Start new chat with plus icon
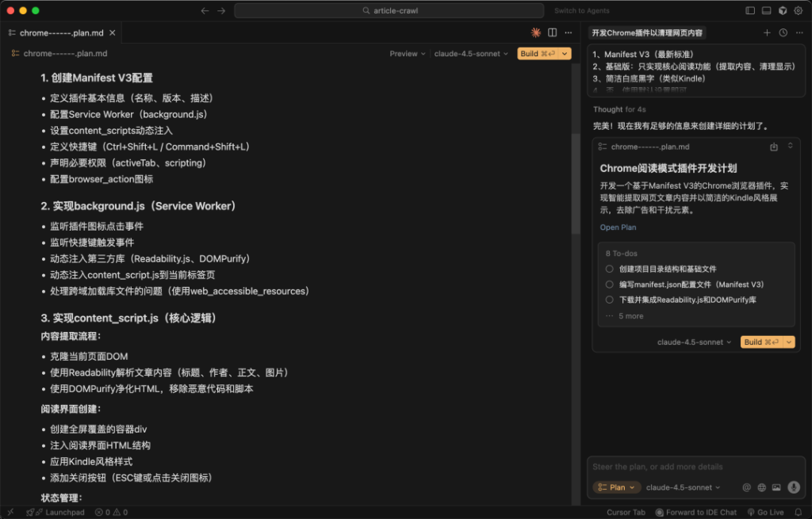 coord(767,32)
